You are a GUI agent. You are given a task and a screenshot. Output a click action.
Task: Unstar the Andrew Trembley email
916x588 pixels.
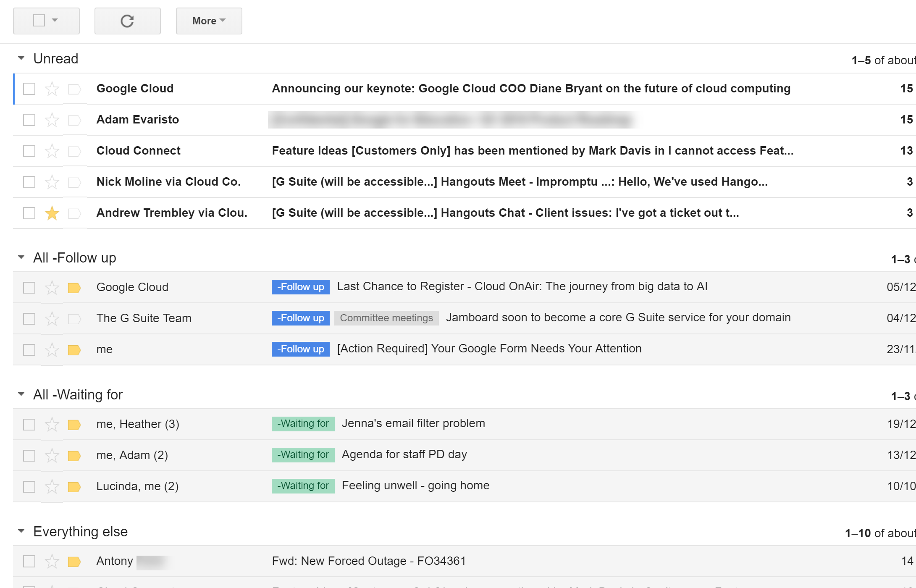tap(52, 213)
